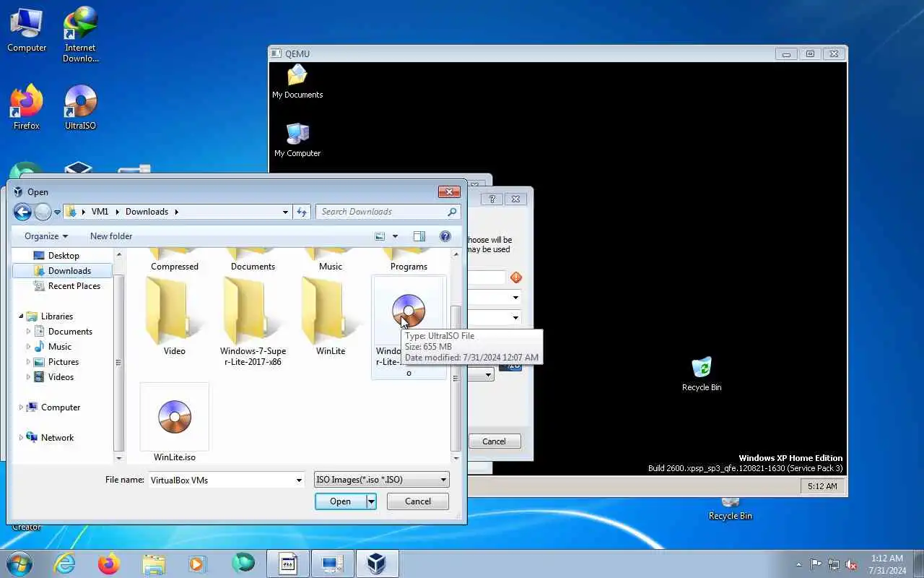The height and width of the screenshot is (578, 924).
Task: Expand the Network tree node
Action: 20,438
